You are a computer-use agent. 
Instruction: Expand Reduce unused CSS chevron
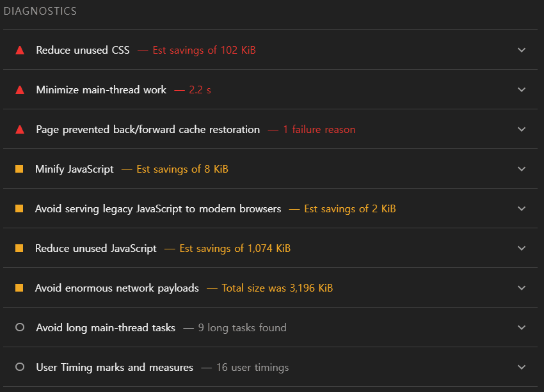[522, 50]
